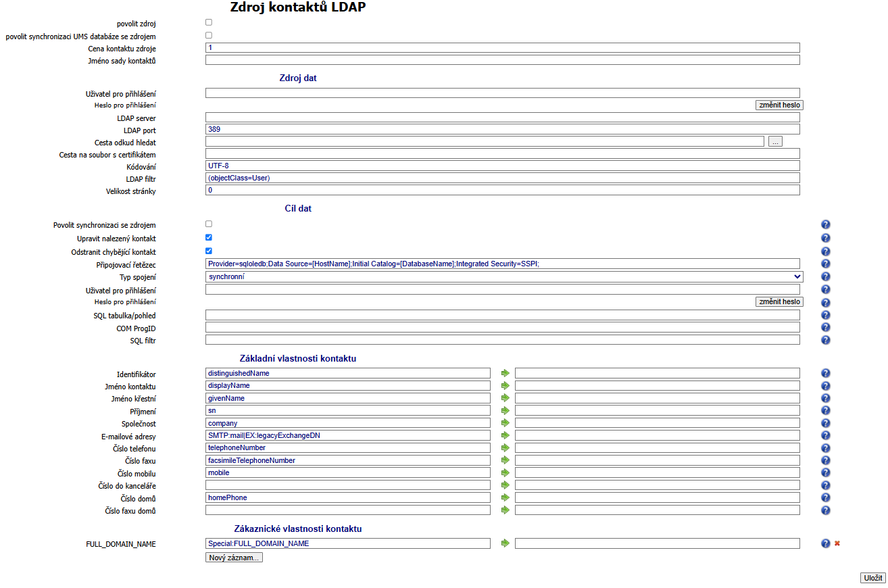Click green arrow beside telephoneNumber field
The width and height of the screenshot is (888, 588).
click(504, 447)
